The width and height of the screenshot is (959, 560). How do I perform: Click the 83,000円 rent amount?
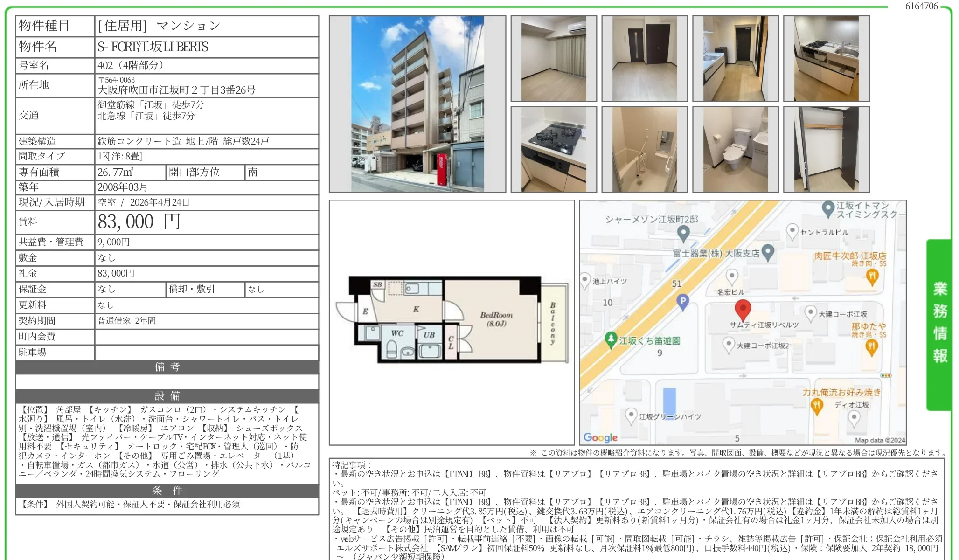coord(139,222)
